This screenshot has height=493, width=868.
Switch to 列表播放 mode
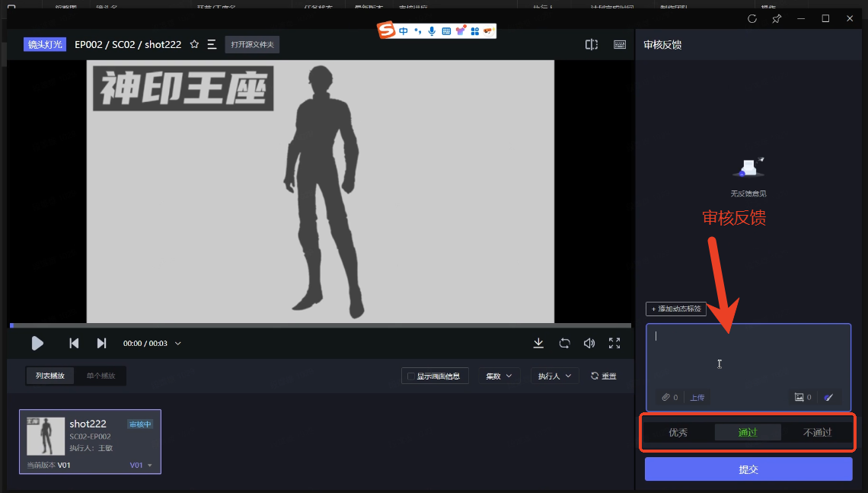click(x=50, y=376)
